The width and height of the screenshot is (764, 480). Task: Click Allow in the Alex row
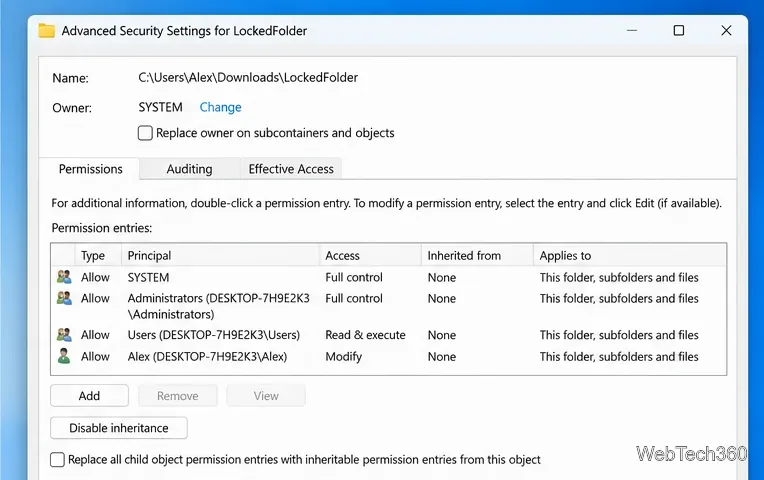(x=95, y=356)
